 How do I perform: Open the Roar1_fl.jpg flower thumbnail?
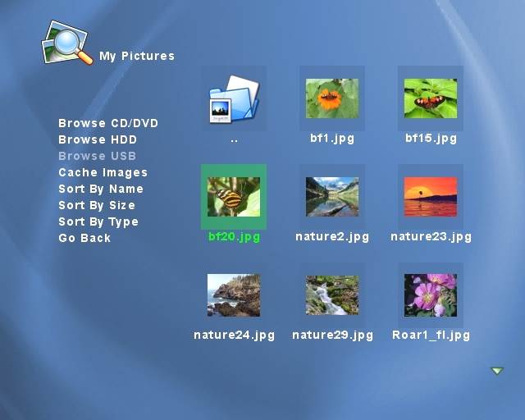point(431,295)
